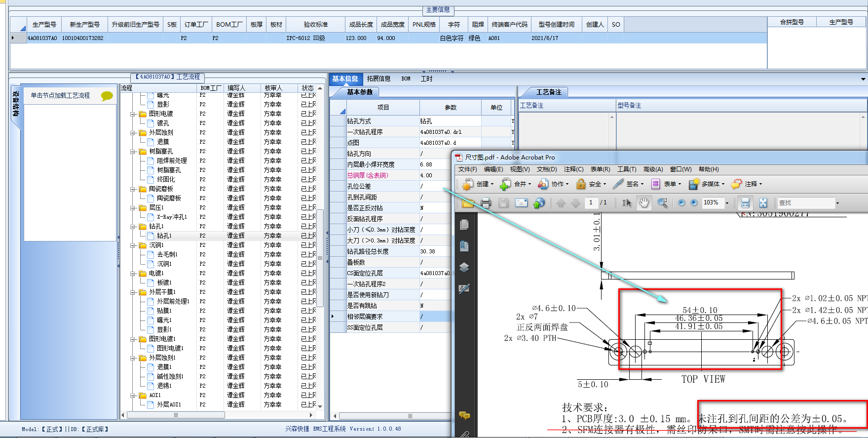
Task: Zoom out with the minus button
Action: 681,203
